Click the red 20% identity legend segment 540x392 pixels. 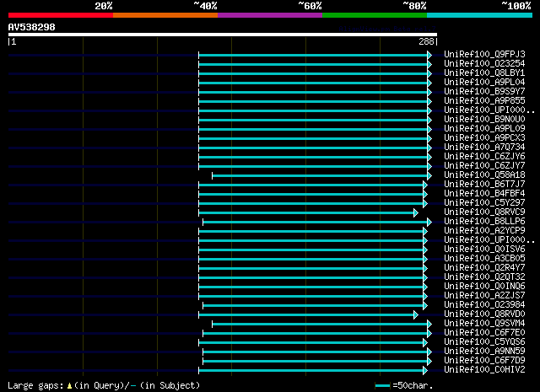pyautogui.click(x=61, y=15)
